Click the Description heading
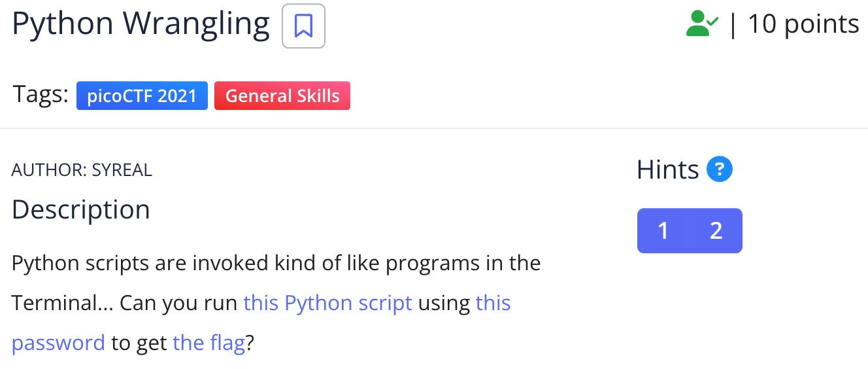Screen dimensions: 868x369 click(81, 210)
